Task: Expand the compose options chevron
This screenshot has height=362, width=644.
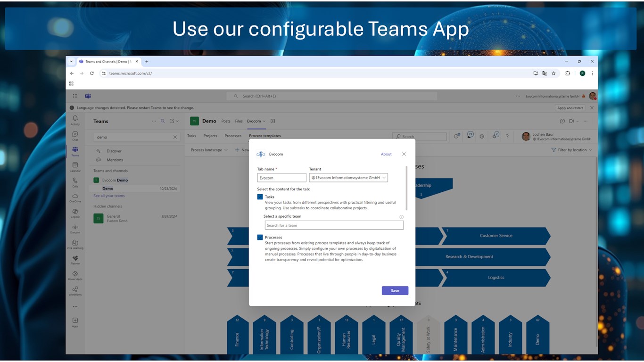Action: [177, 121]
